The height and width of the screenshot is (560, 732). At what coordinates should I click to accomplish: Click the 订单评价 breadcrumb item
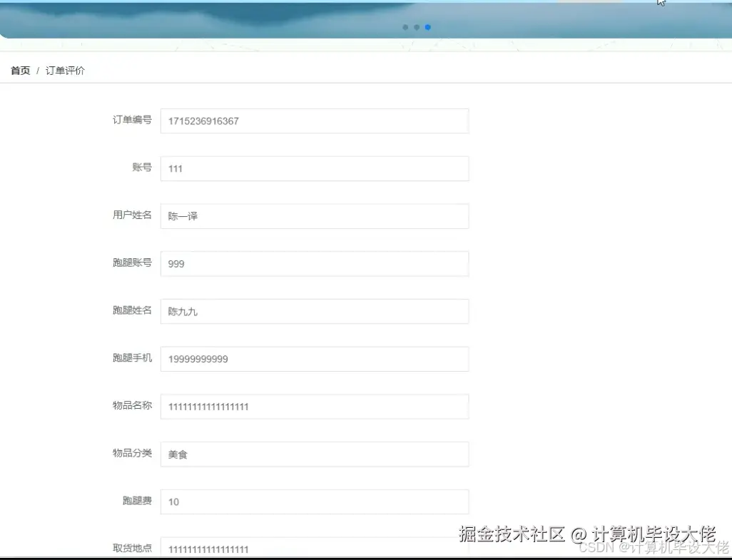64,71
